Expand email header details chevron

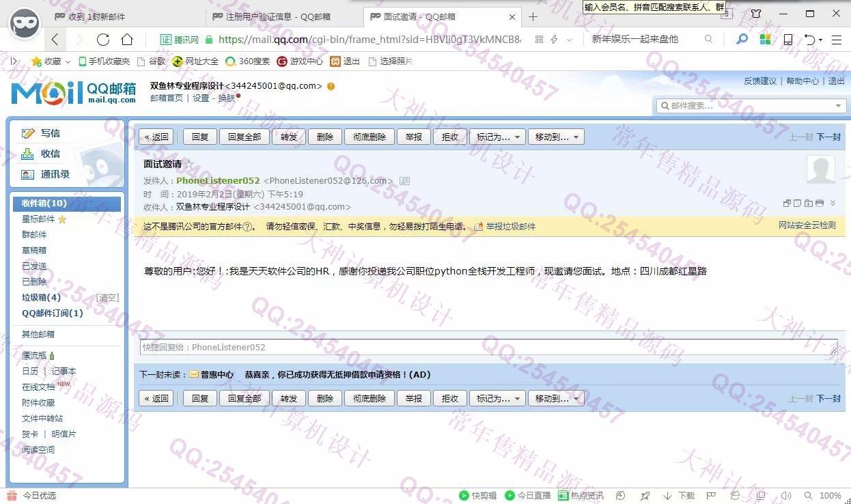point(833,203)
